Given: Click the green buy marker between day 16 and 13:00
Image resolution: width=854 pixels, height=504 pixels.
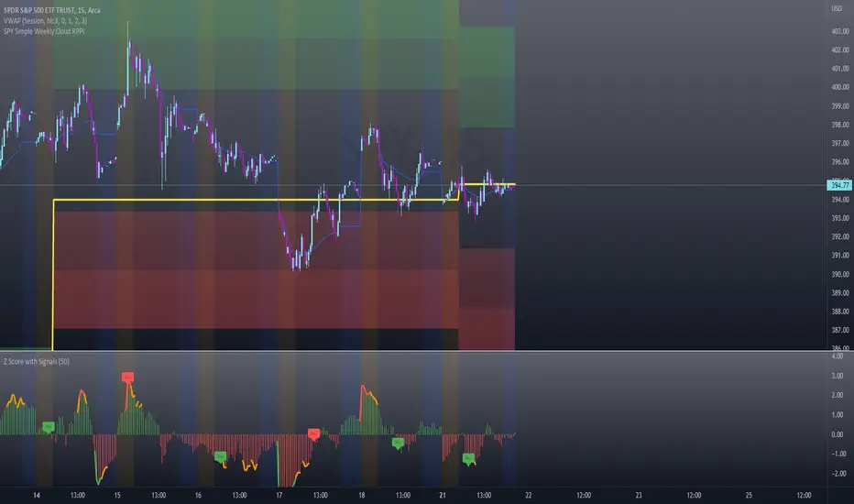Looking at the screenshot, I should [x=221, y=456].
